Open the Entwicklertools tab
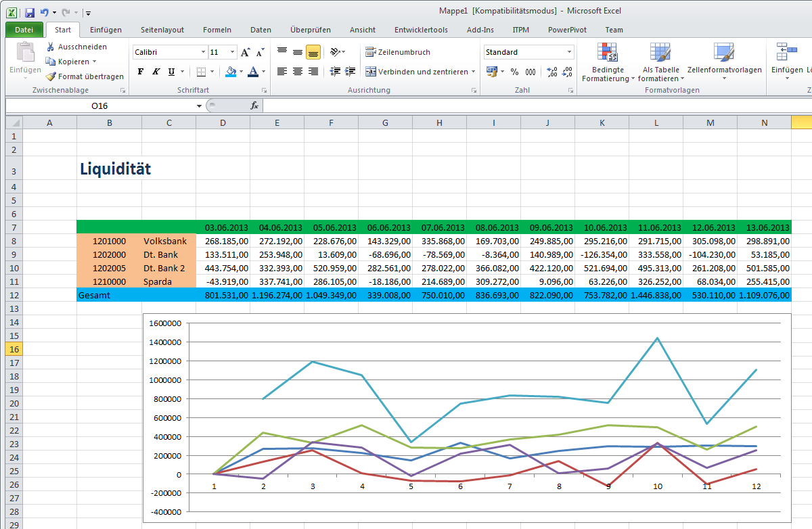The width and height of the screenshot is (812, 529). (421, 30)
